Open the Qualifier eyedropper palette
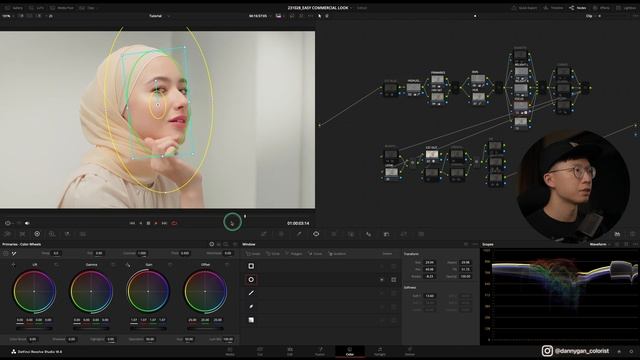The width and height of the screenshot is (640, 360). (x=299, y=234)
